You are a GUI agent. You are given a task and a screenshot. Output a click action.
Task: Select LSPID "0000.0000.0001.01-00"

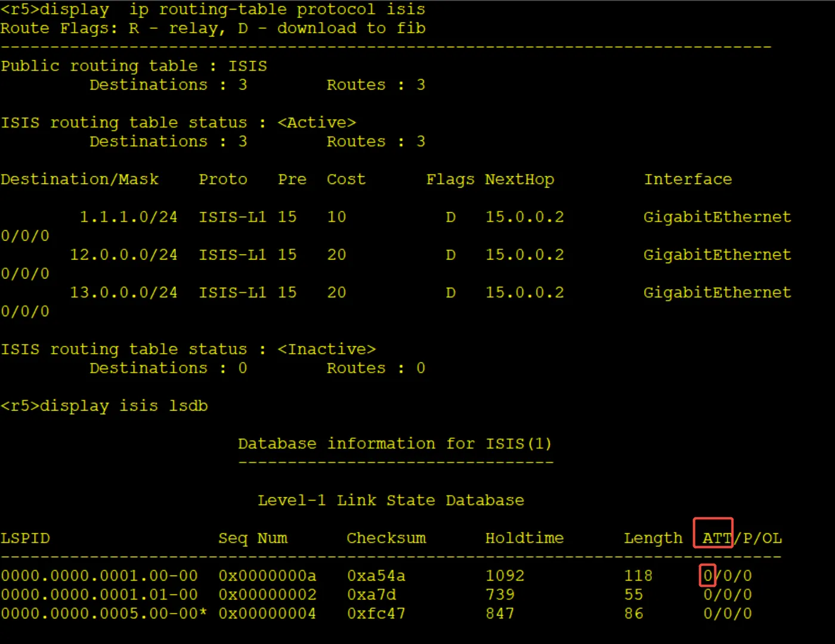click(100, 595)
